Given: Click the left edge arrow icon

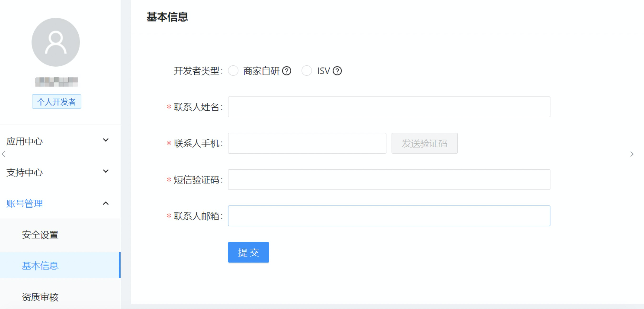Looking at the screenshot, I should [3, 154].
